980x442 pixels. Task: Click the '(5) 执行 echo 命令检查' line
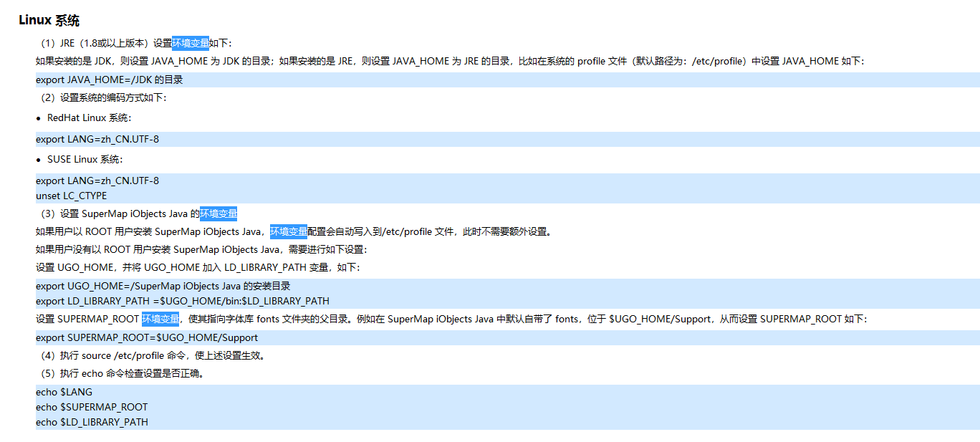[122, 373]
